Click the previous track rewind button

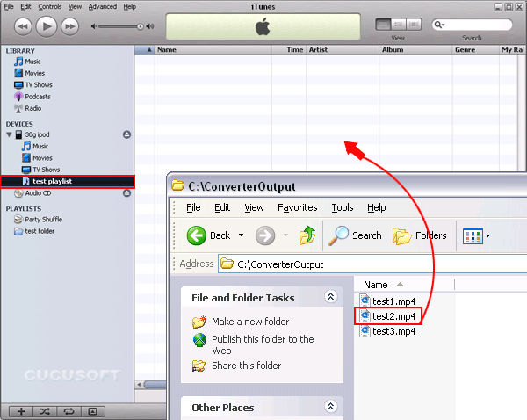tap(21, 26)
